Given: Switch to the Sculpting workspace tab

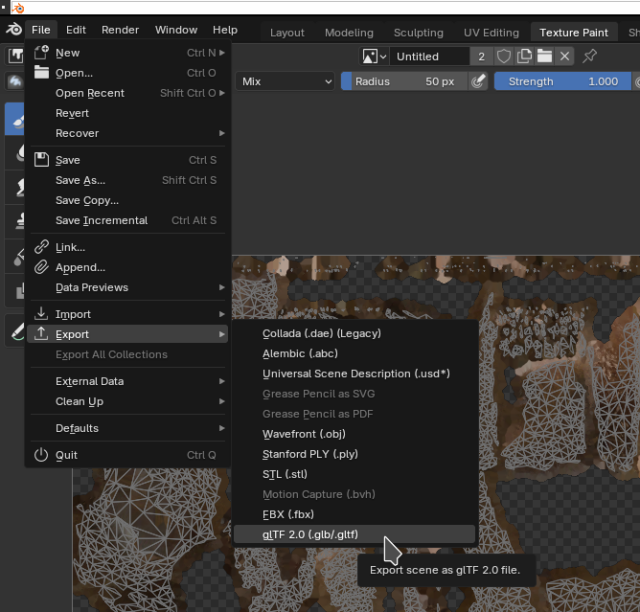Looking at the screenshot, I should (x=418, y=33).
